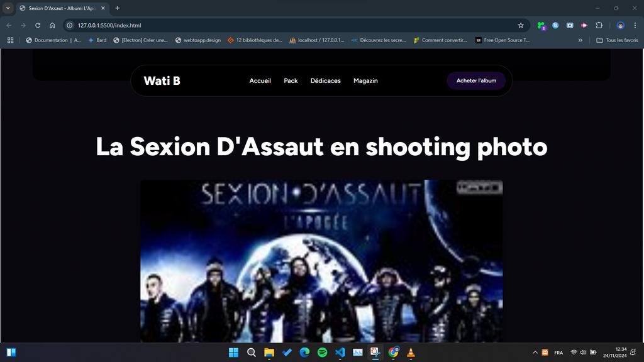Open the Dédicaces navigation item
The height and width of the screenshot is (362, 644).
(x=325, y=81)
